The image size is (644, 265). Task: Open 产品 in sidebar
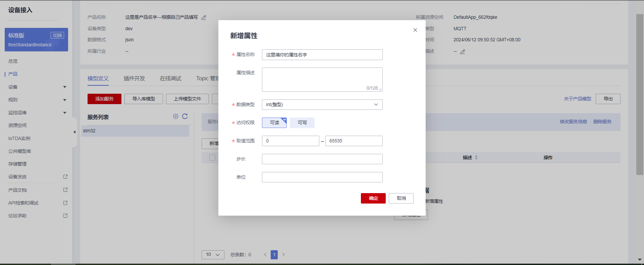pos(13,74)
